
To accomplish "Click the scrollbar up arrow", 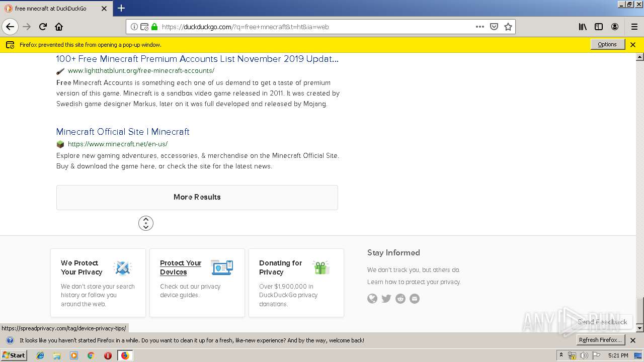I will tap(640, 56).
